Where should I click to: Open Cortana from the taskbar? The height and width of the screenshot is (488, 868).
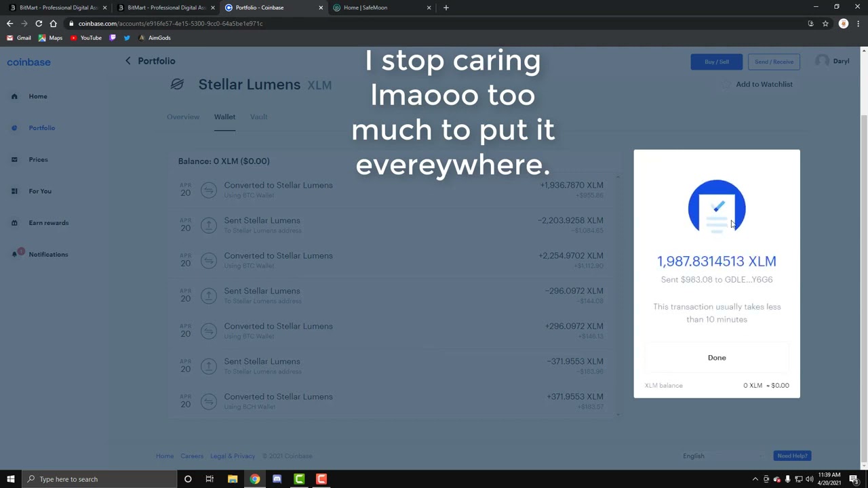(188, 479)
